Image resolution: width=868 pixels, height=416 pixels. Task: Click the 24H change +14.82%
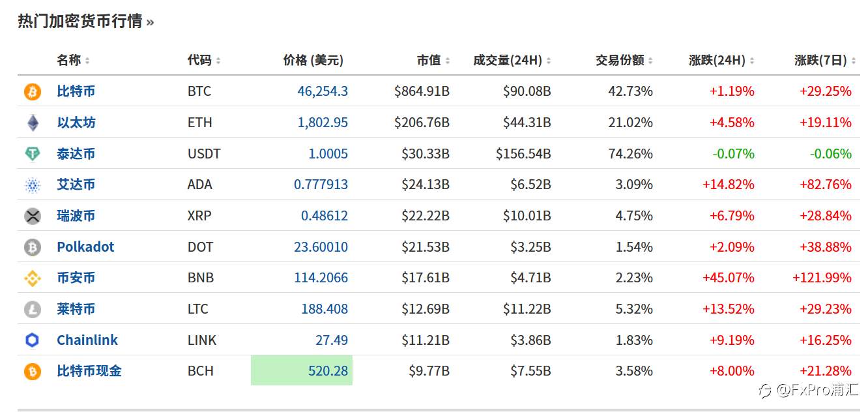pos(729,185)
